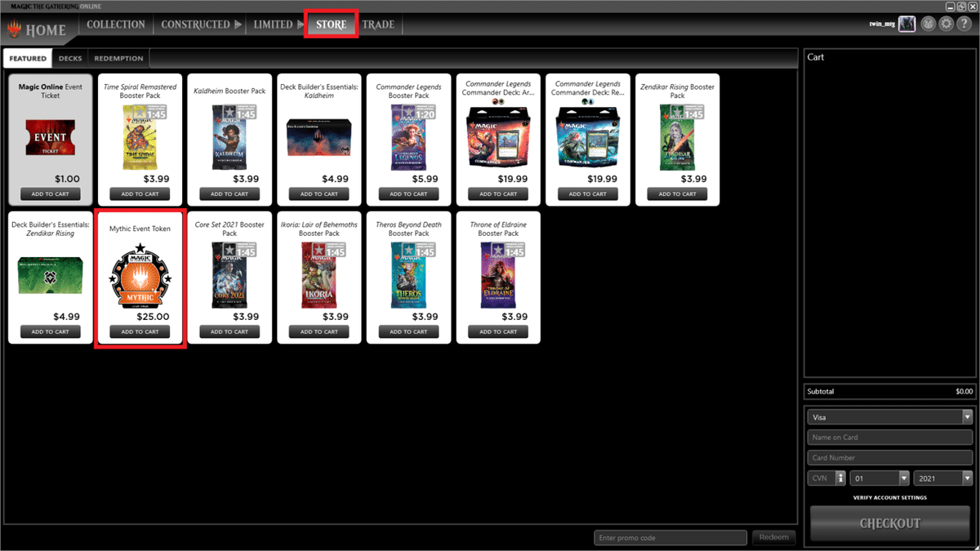Screen dimensions: 980x551
Task: Add Zendikar Rising Booster to cart
Action: click(677, 194)
